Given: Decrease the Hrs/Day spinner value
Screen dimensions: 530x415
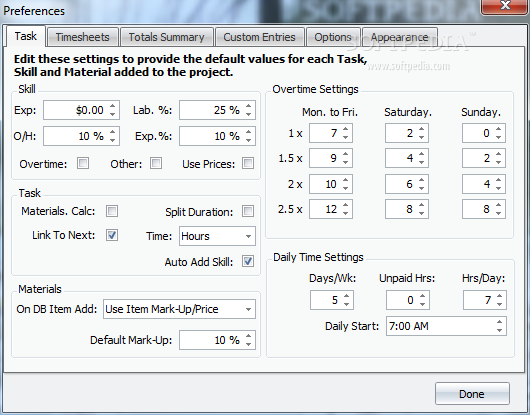Looking at the screenshot, I should (500, 304).
